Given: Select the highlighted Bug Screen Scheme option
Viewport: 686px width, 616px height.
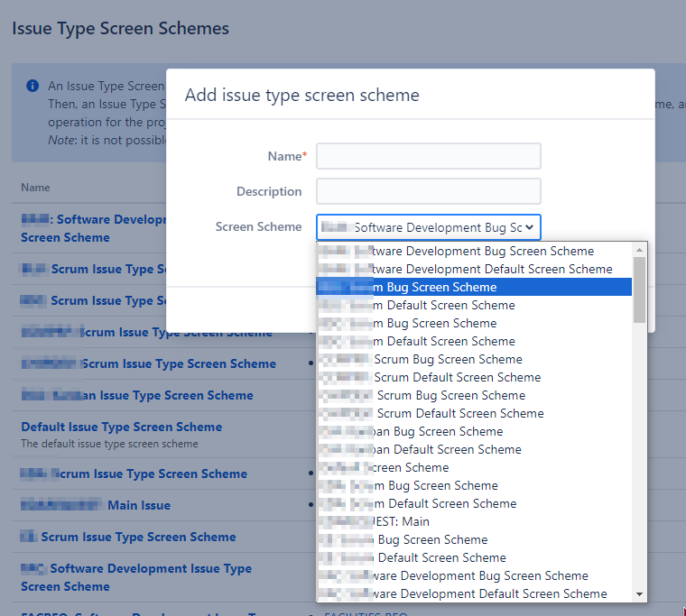Looking at the screenshot, I should [473, 287].
